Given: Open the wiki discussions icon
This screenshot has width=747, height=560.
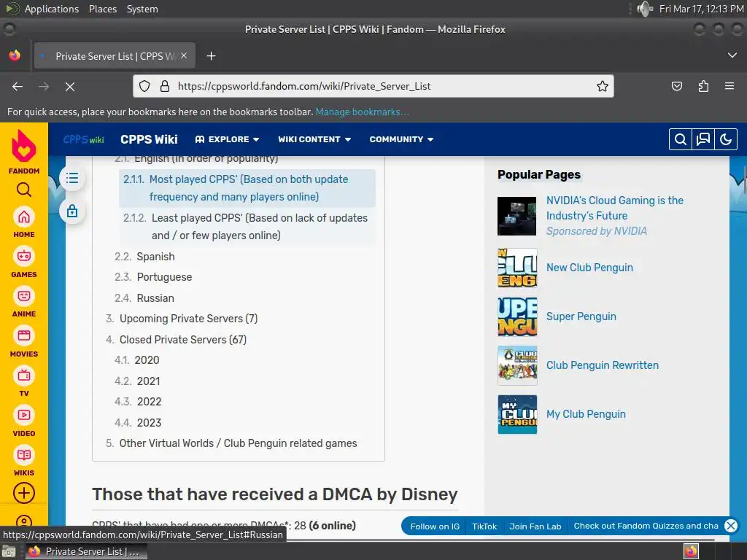Looking at the screenshot, I should (703, 139).
